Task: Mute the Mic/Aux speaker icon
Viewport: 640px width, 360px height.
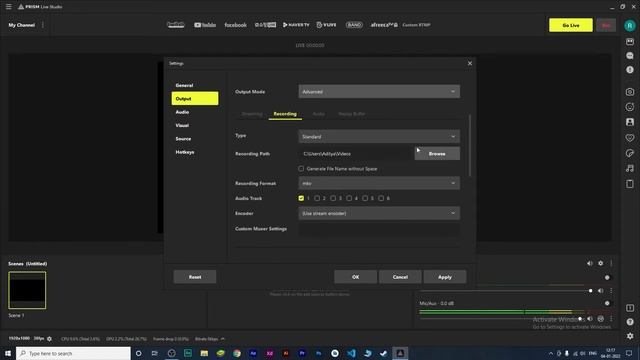Action: point(589,319)
